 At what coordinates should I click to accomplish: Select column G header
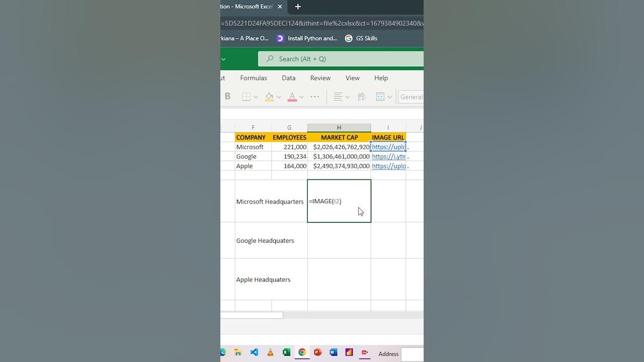(x=289, y=128)
